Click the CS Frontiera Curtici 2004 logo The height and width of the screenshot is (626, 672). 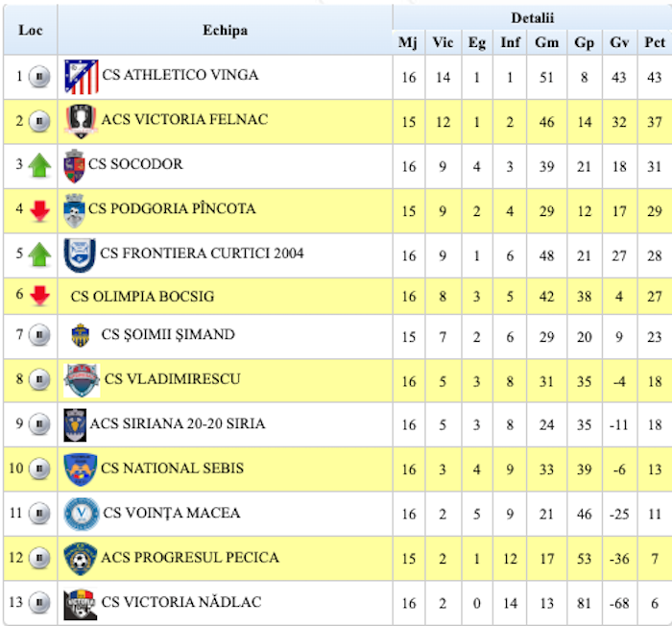(80, 254)
